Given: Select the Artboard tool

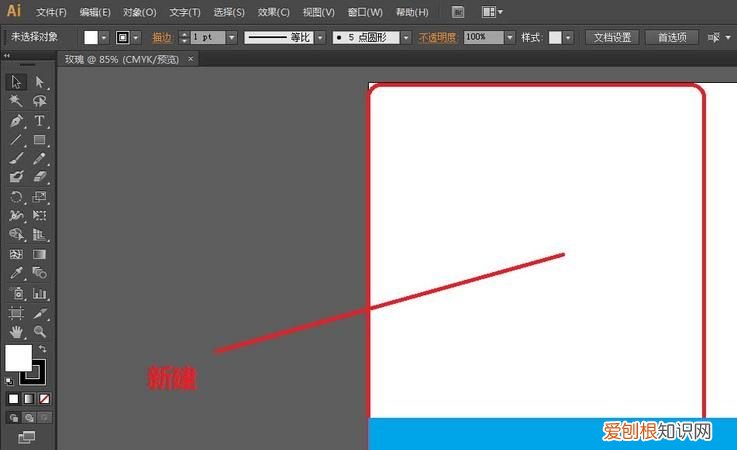Looking at the screenshot, I should [x=16, y=313].
